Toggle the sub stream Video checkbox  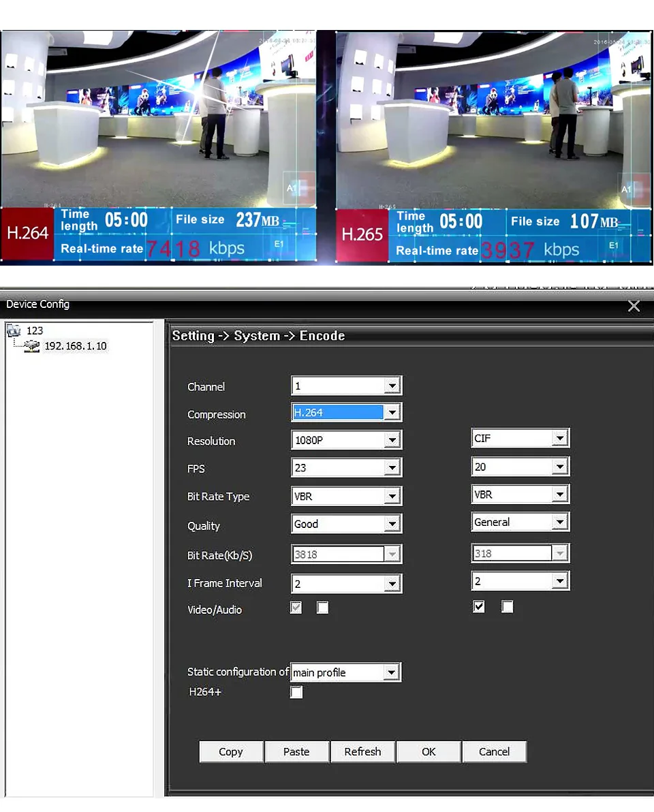point(479,606)
